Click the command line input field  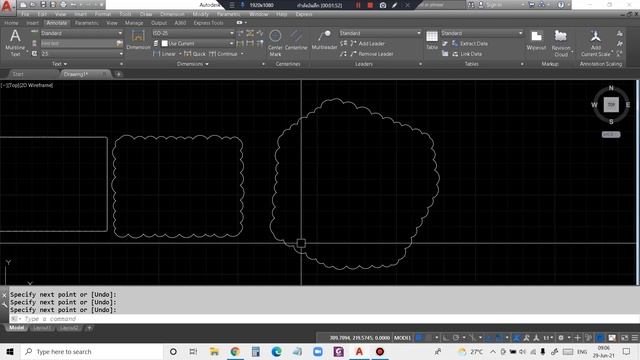(324, 319)
